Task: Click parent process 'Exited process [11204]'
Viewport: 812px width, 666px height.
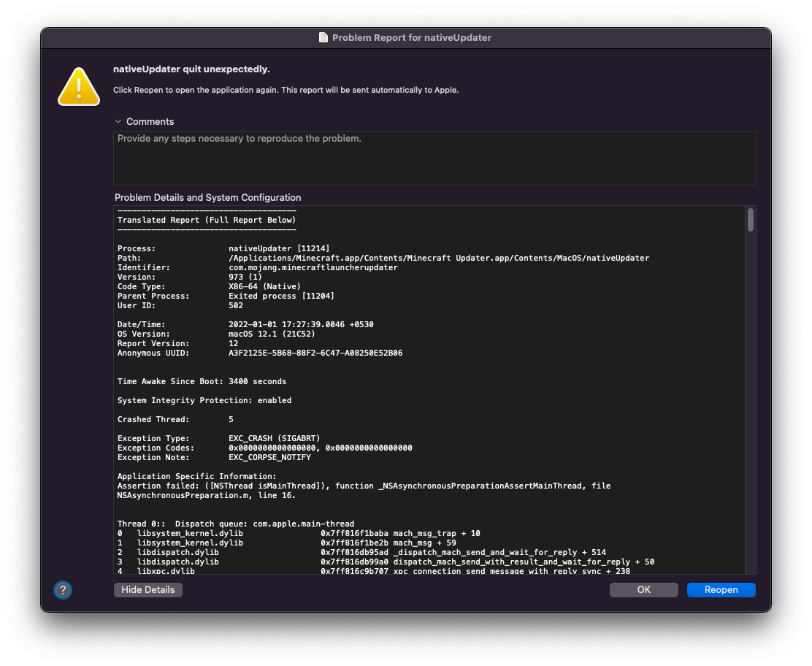Action: coord(281,296)
